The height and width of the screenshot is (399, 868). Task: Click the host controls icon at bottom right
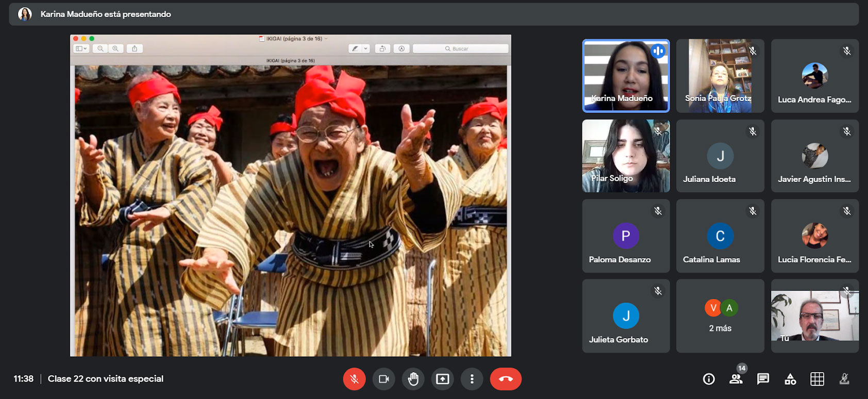[844, 379]
